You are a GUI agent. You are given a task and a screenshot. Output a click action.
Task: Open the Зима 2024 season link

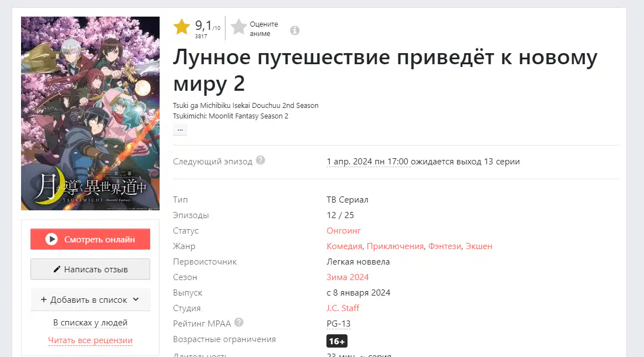tap(347, 277)
